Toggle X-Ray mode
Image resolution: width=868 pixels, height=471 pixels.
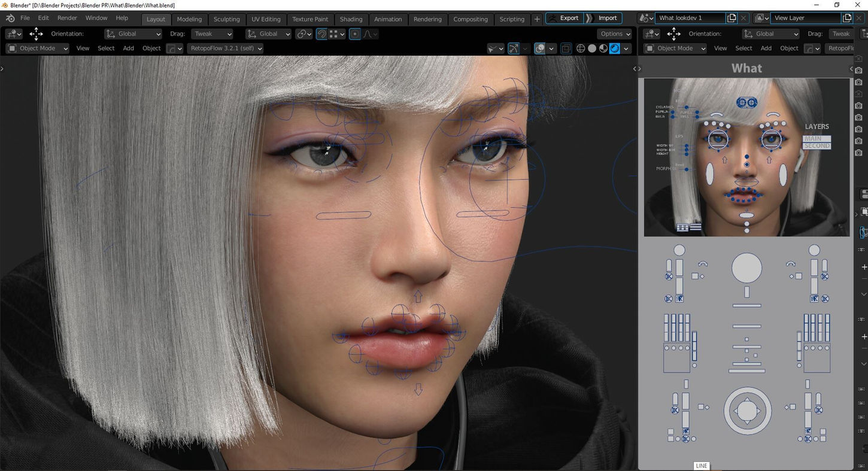[566, 48]
